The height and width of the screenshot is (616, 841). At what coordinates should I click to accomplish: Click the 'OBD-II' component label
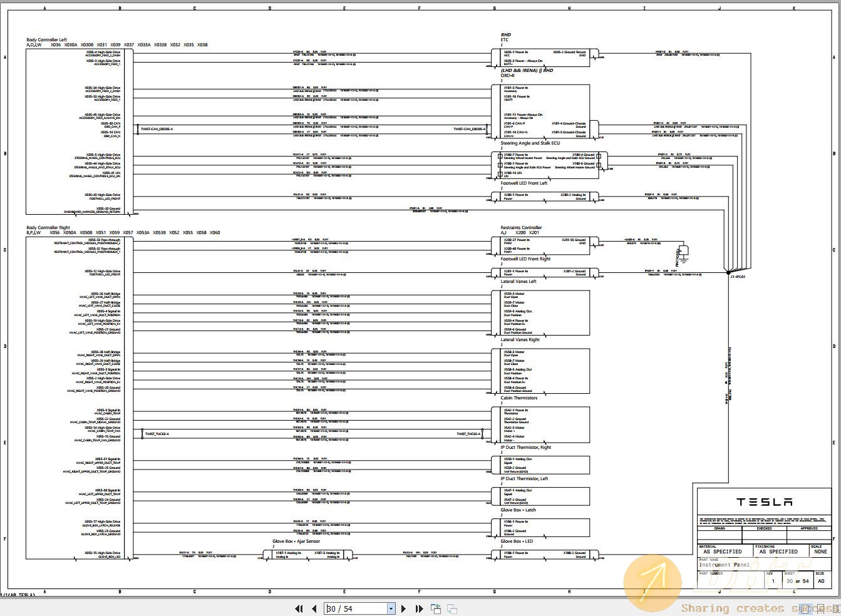[x=507, y=75]
